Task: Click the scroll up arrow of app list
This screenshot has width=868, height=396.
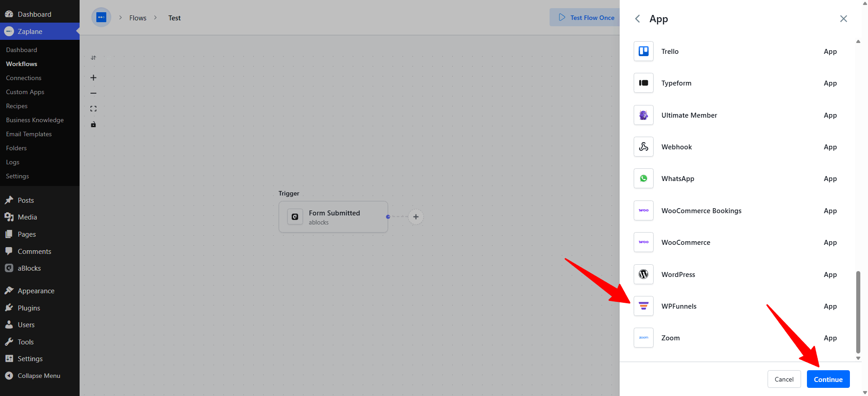Action: pyautogui.click(x=858, y=42)
